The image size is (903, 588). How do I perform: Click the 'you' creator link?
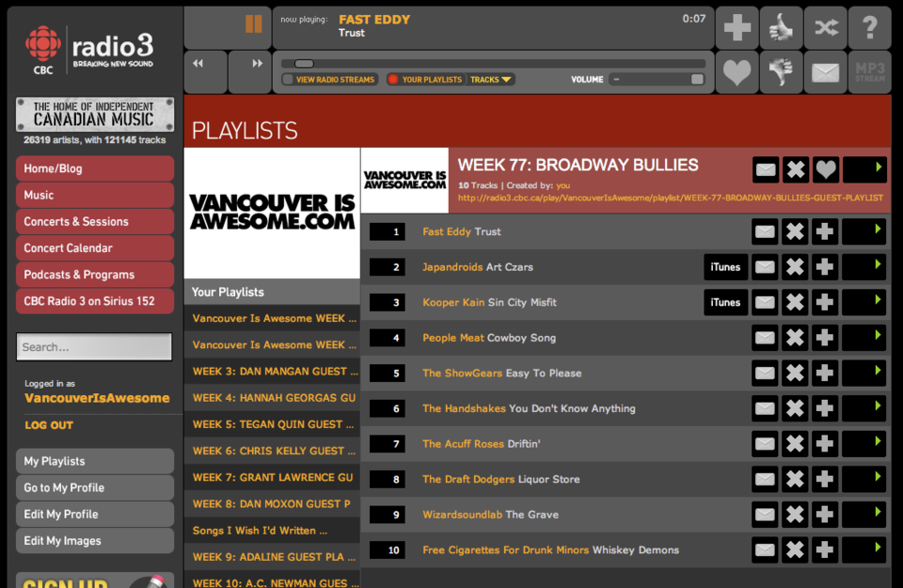tap(563, 185)
